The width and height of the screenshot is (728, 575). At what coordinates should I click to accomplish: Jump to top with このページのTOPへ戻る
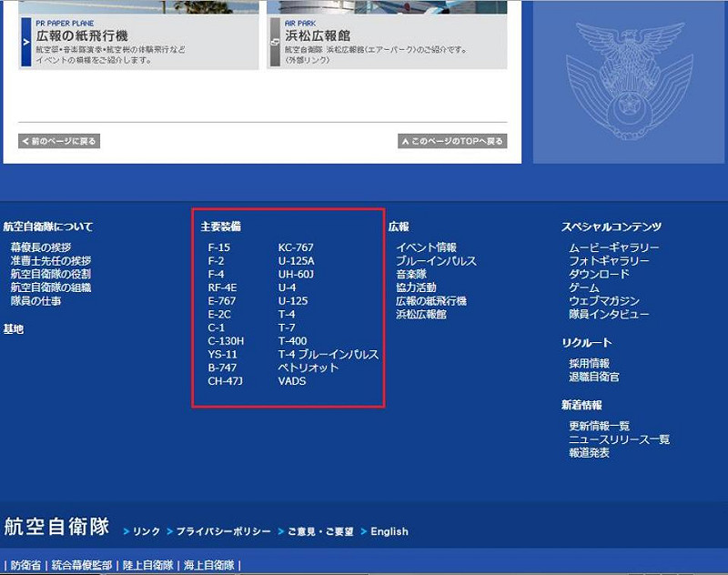(x=452, y=141)
